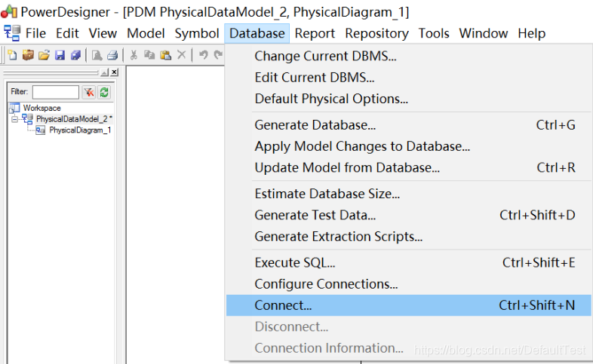
Task: Choose Estimate Database Size...
Action: point(408,194)
